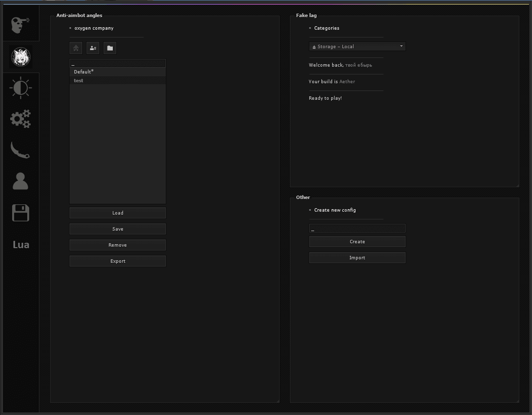Select the test config entry
The image size is (532, 415).
click(x=118, y=80)
